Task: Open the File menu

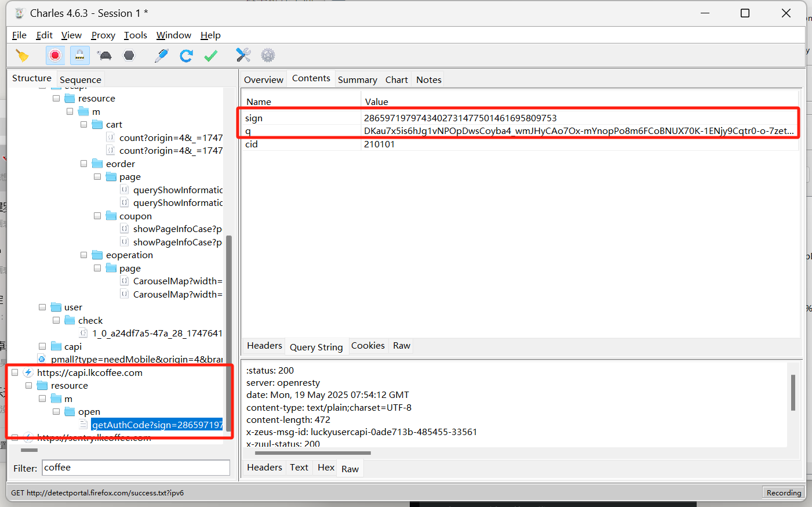Action: (x=19, y=35)
